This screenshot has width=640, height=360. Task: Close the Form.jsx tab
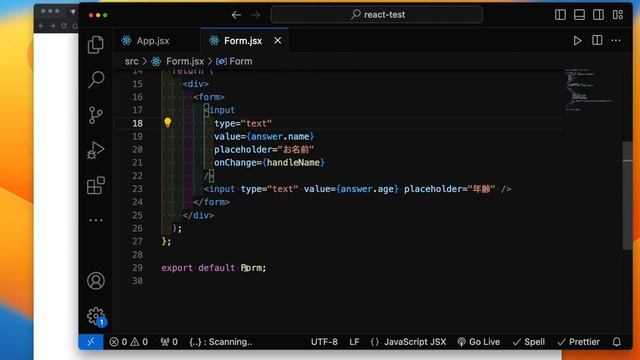[x=278, y=40]
